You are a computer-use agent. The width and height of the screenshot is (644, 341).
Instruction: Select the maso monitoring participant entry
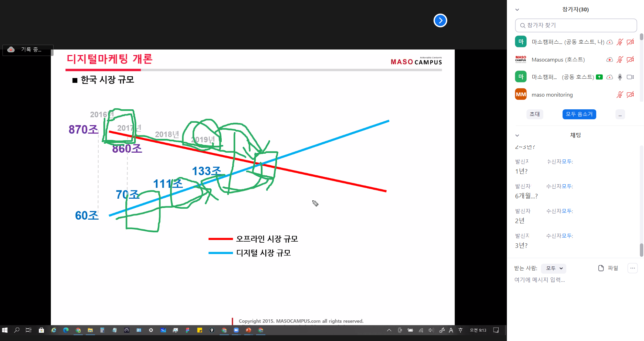coord(552,95)
